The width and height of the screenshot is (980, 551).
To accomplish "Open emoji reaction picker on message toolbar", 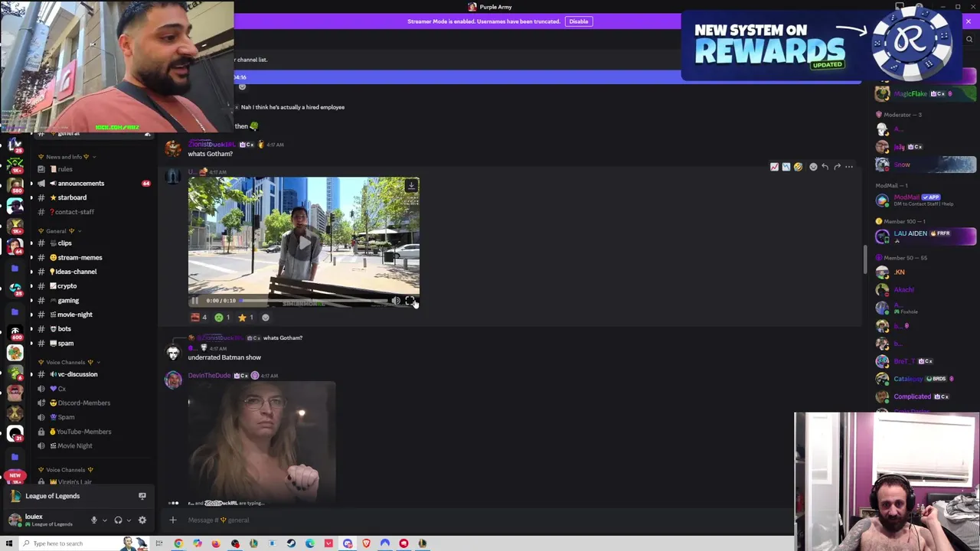I will point(813,167).
